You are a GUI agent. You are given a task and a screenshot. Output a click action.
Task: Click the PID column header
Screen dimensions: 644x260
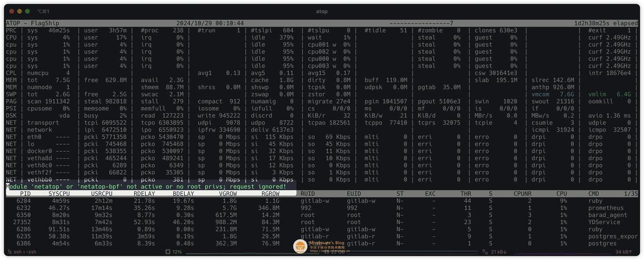(25, 193)
